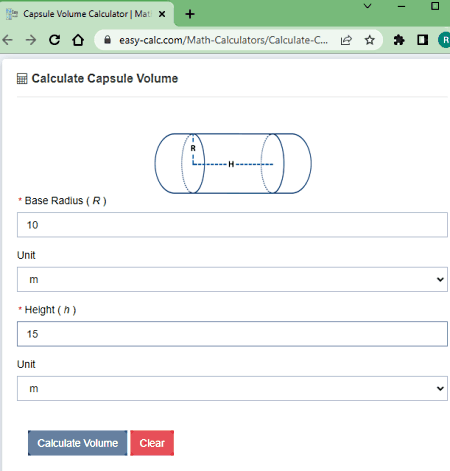Open a new tab with plus icon
This screenshot has height=471, width=450.
pyautogui.click(x=190, y=14)
